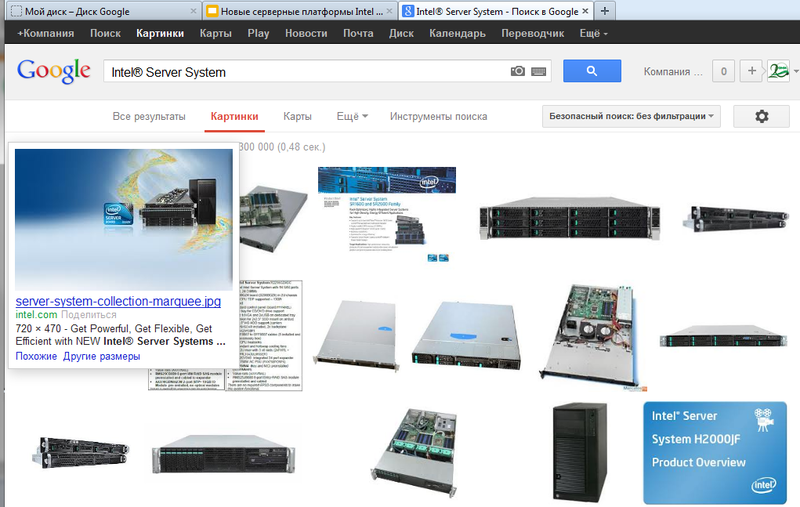
Task: Click the blue magnifier search button
Action: [x=592, y=71]
